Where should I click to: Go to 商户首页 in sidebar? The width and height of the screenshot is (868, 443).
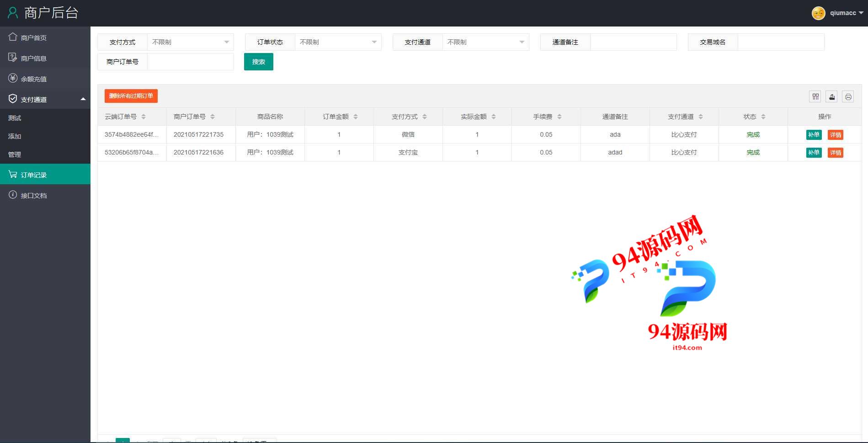[x=45, y=37]
